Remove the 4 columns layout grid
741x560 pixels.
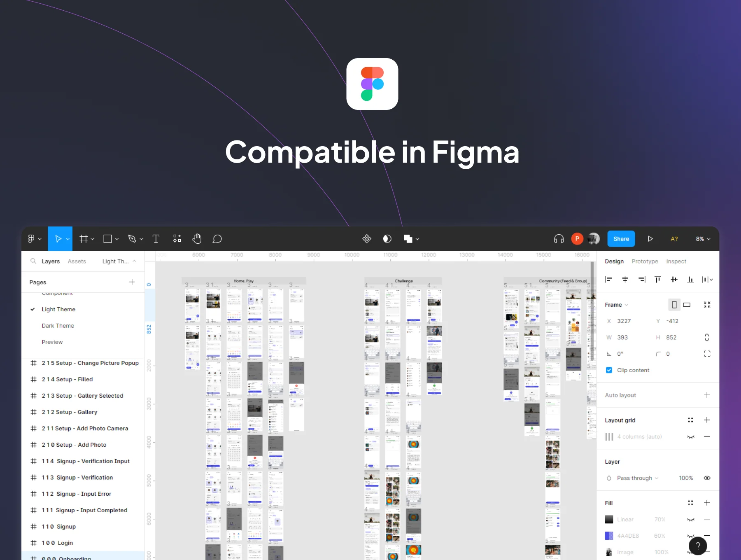pos(707,436)
